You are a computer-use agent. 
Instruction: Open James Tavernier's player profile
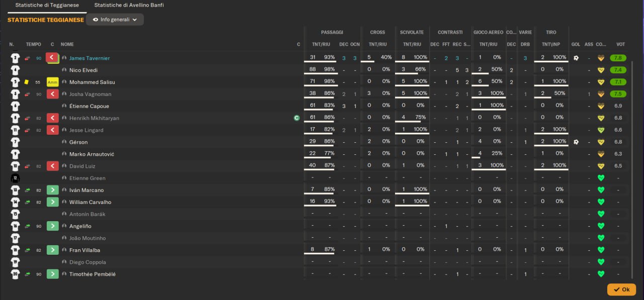pos(90,58)
